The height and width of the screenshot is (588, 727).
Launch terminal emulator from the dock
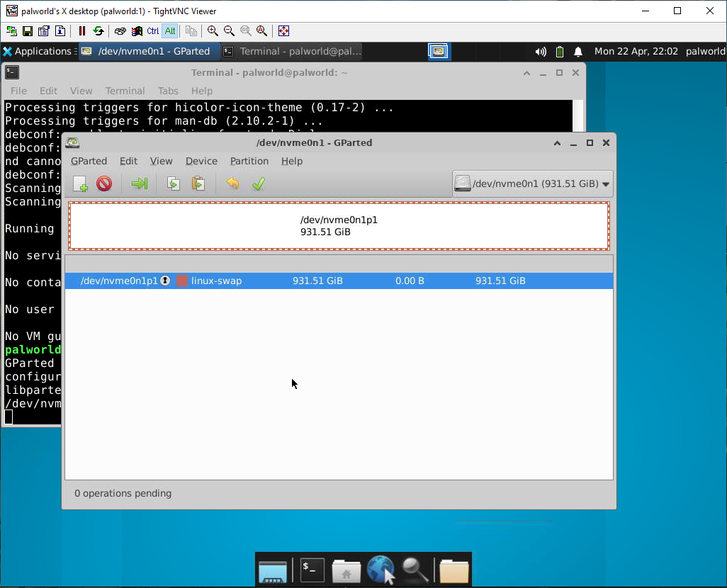pyautogui.click(x=312, y=570)
